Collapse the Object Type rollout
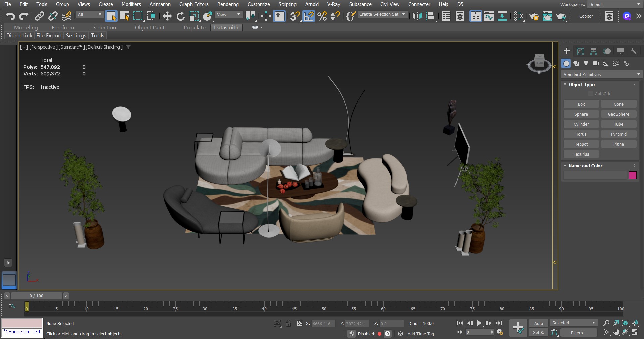Image resolution: width=644 pixels, height=339 pixels. [x=565, y=84]
